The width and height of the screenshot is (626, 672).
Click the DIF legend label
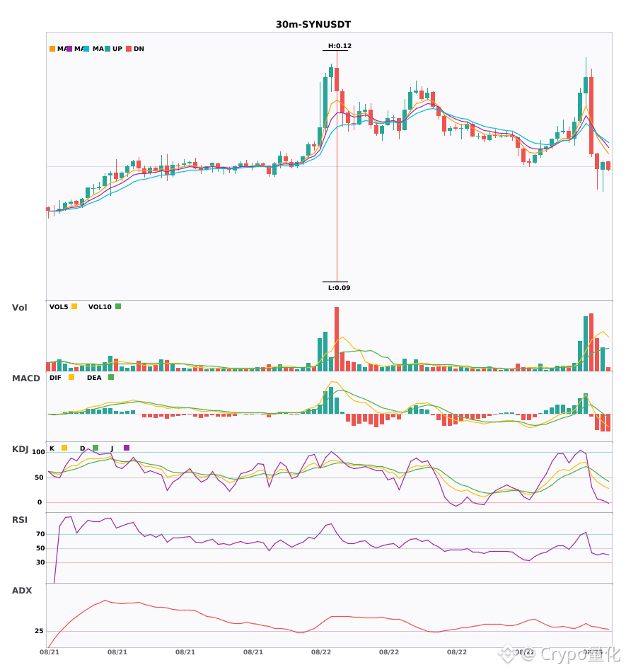click(55, 378)
